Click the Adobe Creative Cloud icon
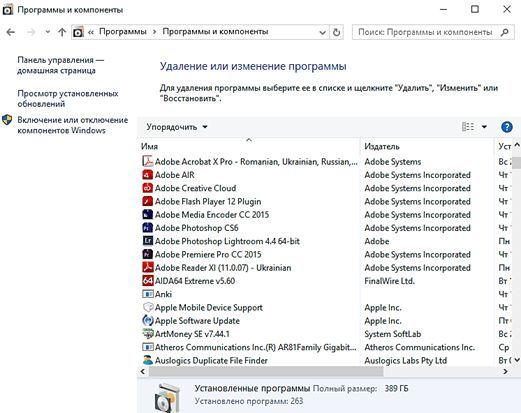The width and height of the screenshot is (521, 413). (x=148, y=188)
